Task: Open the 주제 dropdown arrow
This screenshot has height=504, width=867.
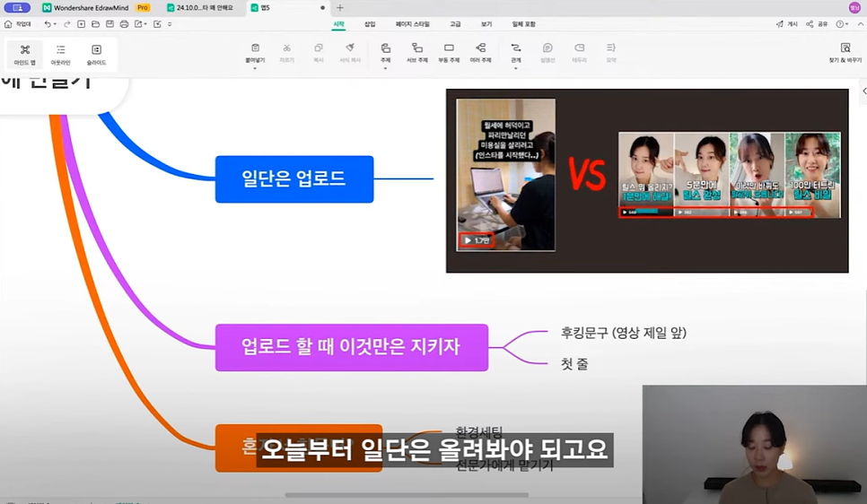Action: click(385, 68)
